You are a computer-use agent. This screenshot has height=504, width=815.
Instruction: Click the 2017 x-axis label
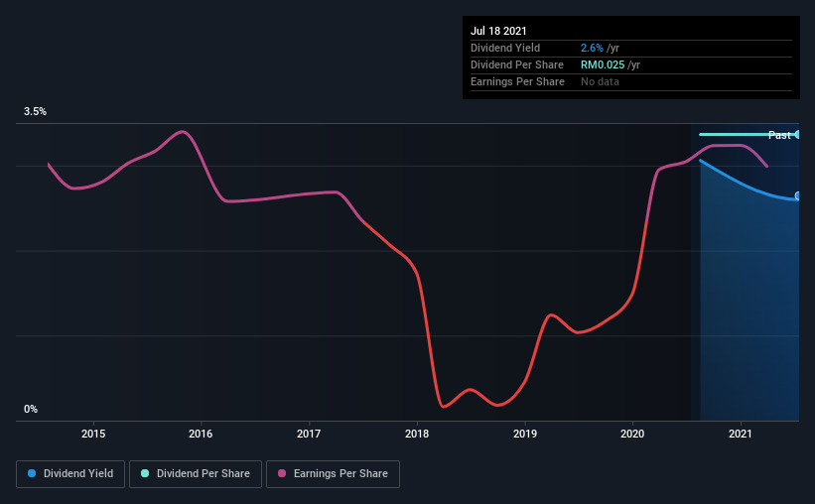point(309,434)
